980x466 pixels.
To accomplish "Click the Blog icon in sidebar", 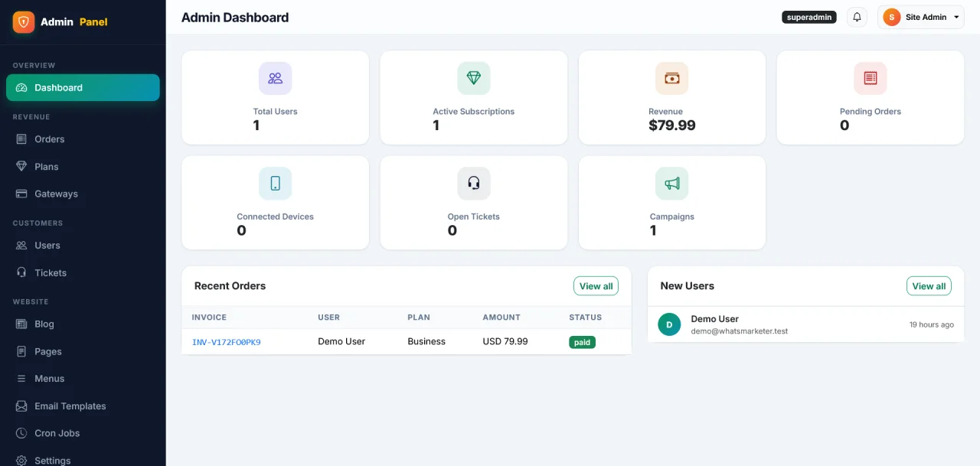I will coord(21,324).
